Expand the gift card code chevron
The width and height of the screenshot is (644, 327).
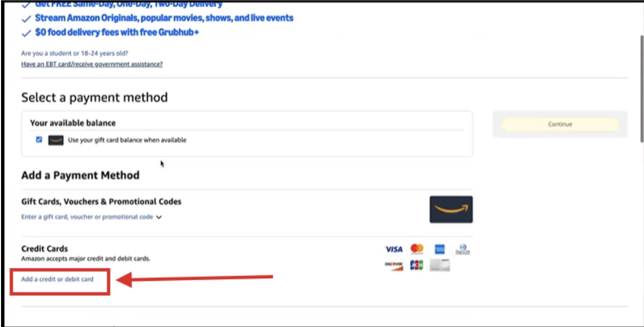tap(159, 217)
